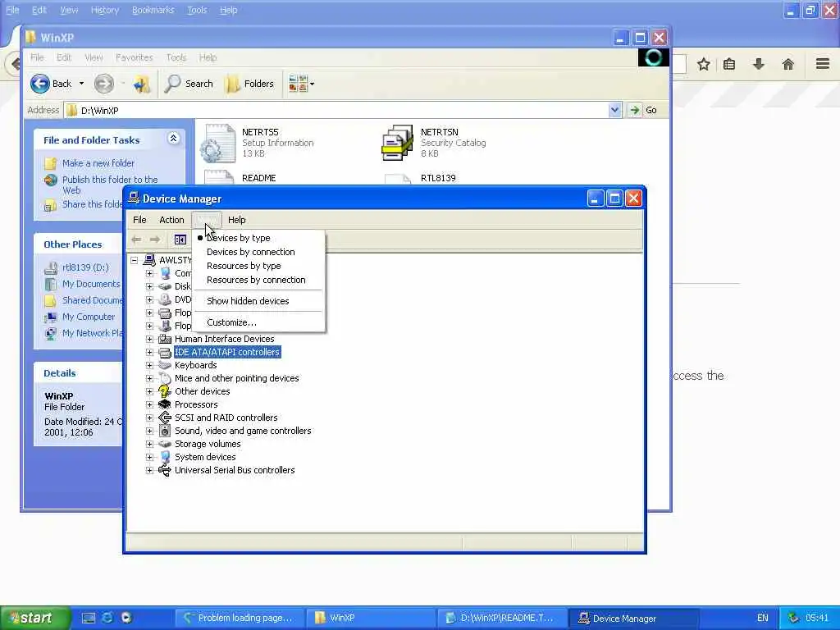Open address bar dropdown in WinXP explorer
The image size is (840, 630).
(x=615, y=111)
